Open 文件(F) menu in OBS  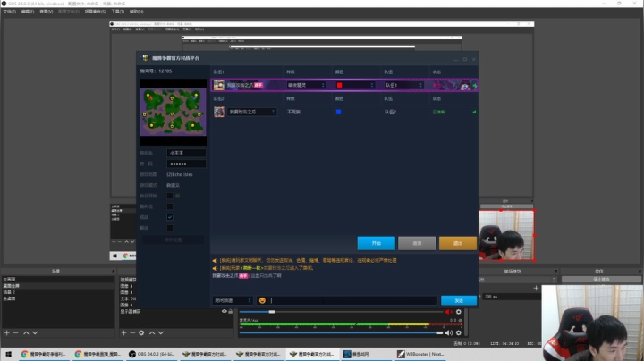(10, 12)
